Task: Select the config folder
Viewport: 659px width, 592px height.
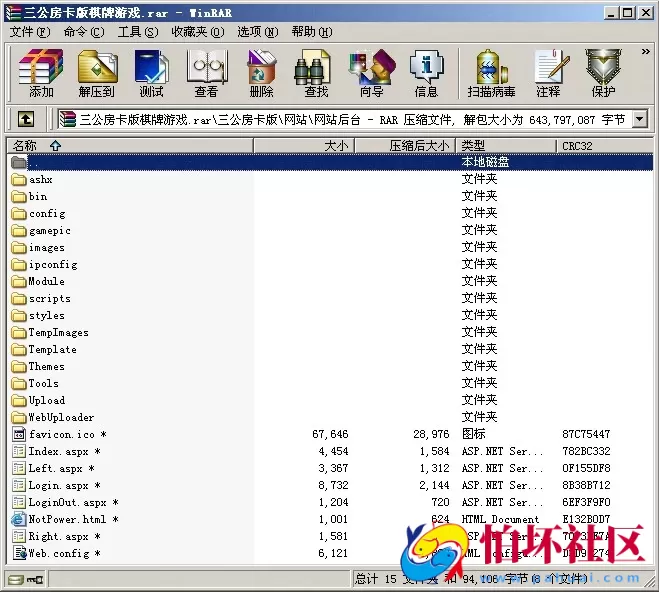Action: coord(38,213)
